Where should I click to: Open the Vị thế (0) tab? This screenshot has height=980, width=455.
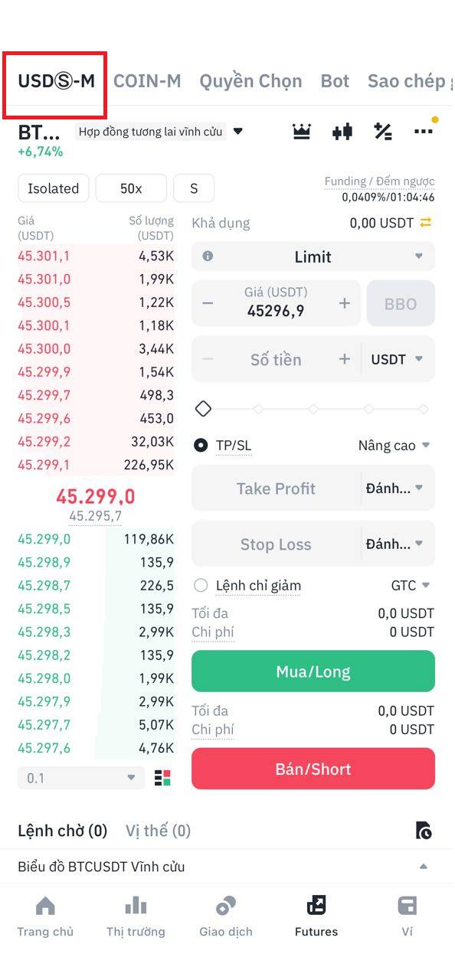click(158, 831)
